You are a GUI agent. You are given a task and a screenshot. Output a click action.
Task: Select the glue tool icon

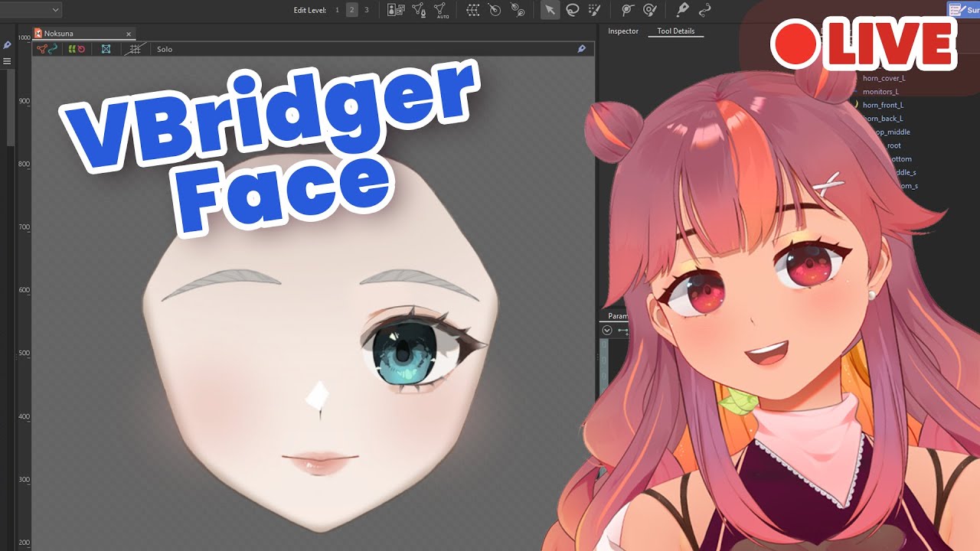click(627, 10)
